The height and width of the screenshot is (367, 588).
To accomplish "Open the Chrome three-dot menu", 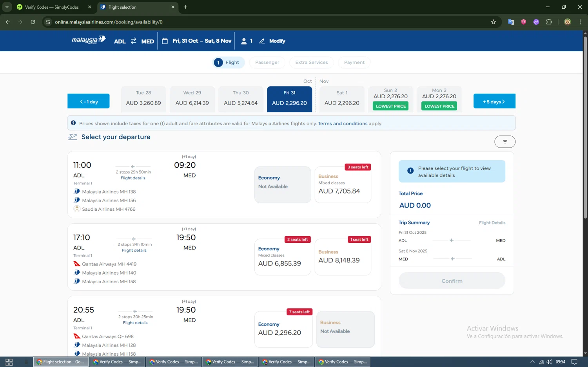I will point(580,22).
